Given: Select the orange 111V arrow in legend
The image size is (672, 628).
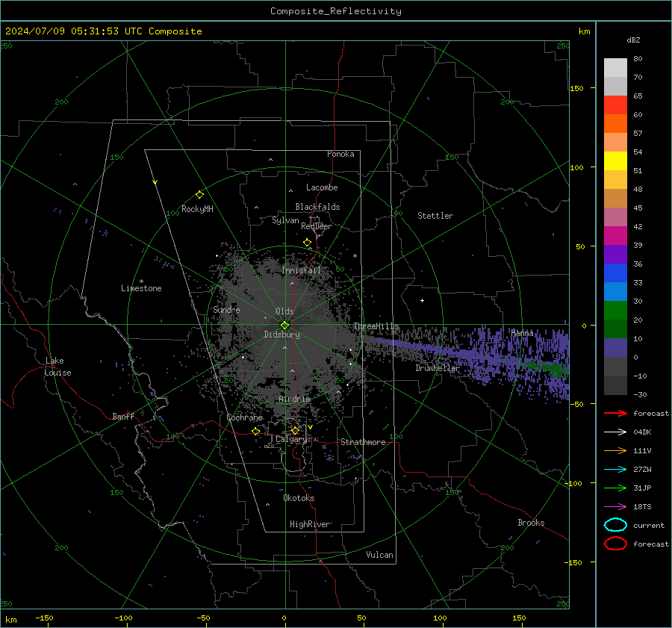Looking at the screenshot, I should click(x=615, y=450).
